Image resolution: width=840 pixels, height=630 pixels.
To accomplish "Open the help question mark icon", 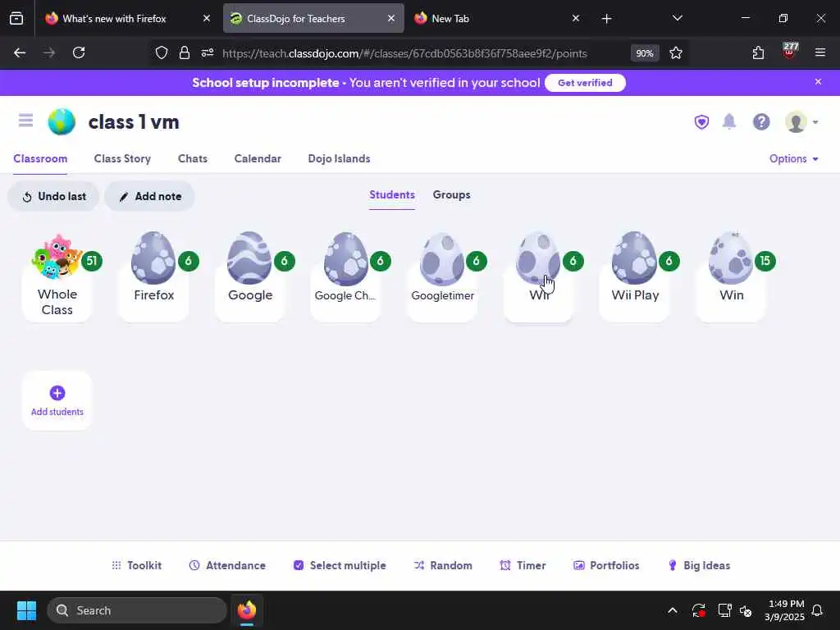I will pyautogui.click(x=761, y=122).
